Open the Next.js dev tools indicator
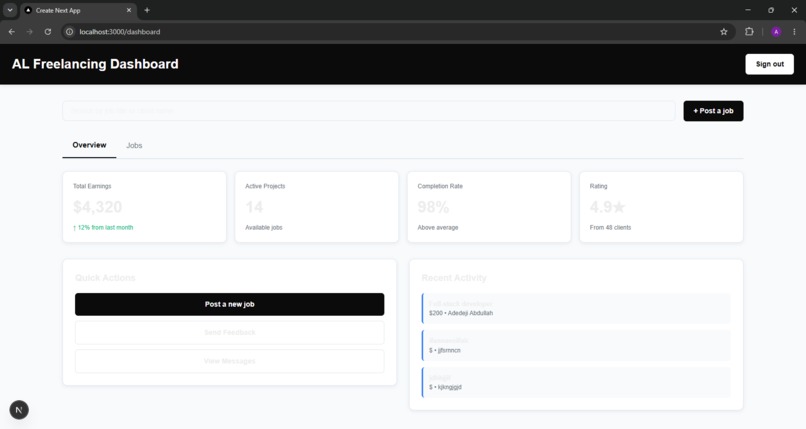Screen dimensions: 806x429 (x=19, y=410)
